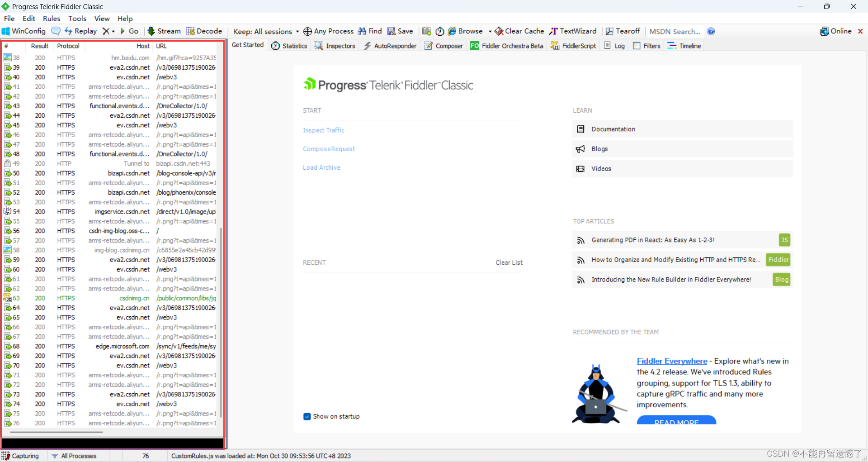Open the Help menu

pyautogui.click(x=125, y=19)
